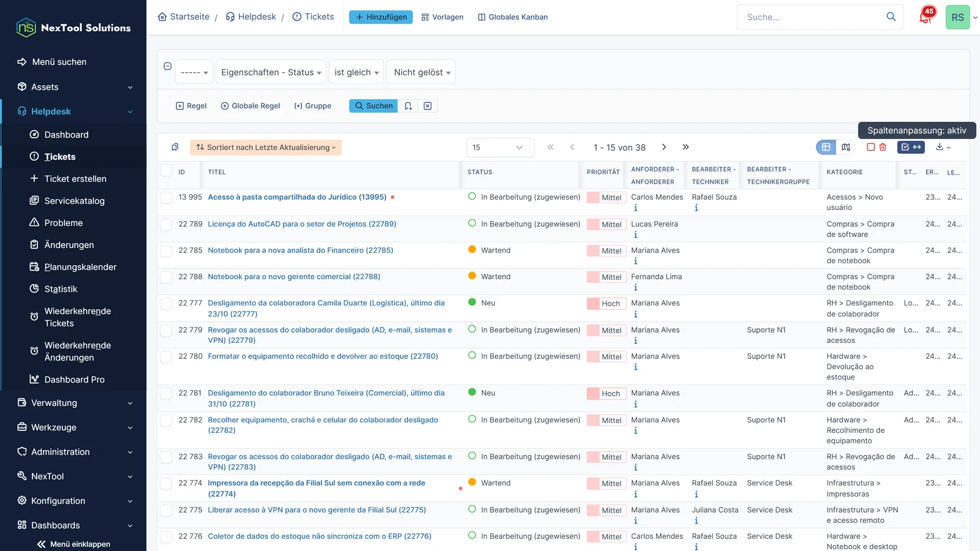Switch to table list view
980x551 pixels.
point(826,147)
